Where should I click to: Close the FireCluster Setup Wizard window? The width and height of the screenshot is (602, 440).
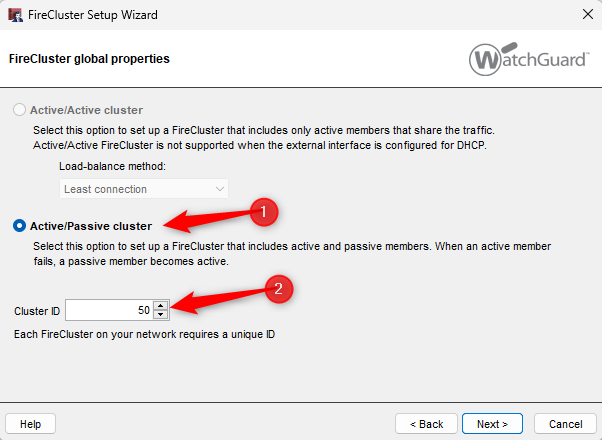[x=588, y=15]
